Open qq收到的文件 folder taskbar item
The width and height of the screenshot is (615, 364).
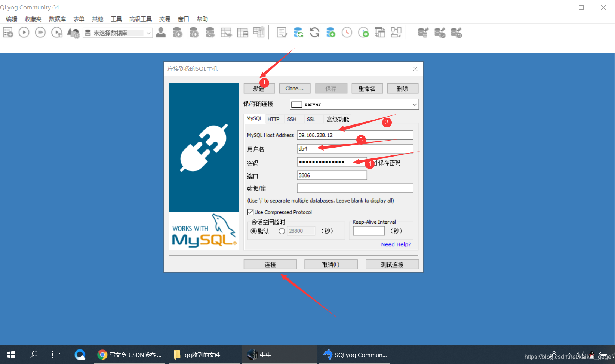(205, 355)
